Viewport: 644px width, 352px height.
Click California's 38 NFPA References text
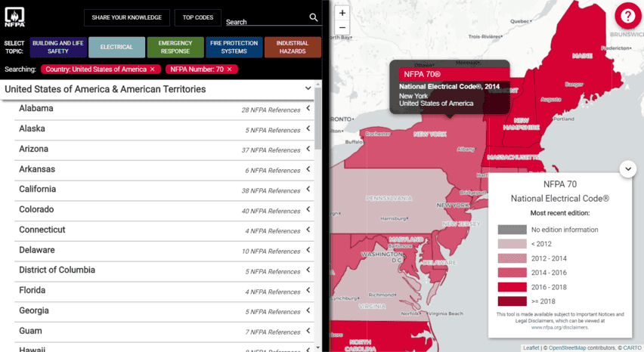coord(271,191)
